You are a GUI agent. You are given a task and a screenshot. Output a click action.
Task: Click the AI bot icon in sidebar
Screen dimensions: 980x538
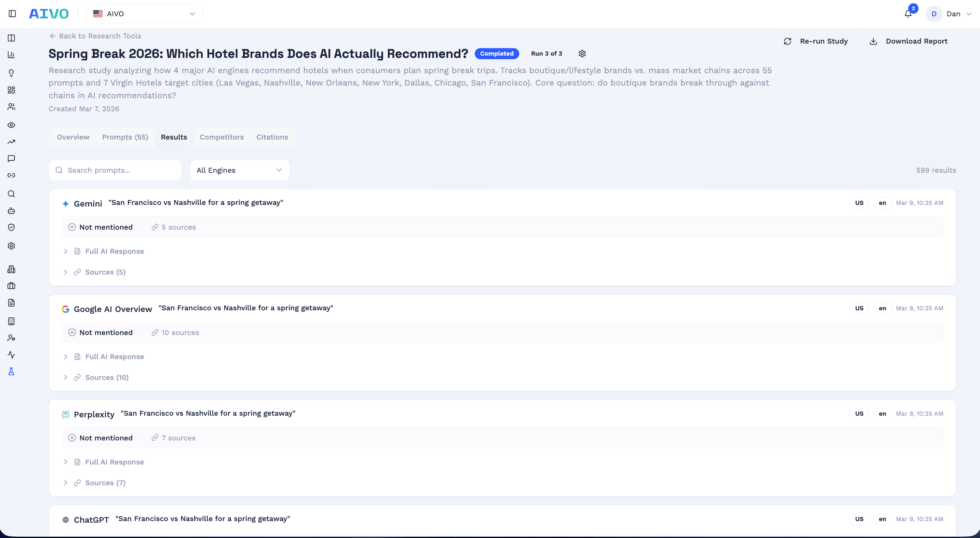11,210
